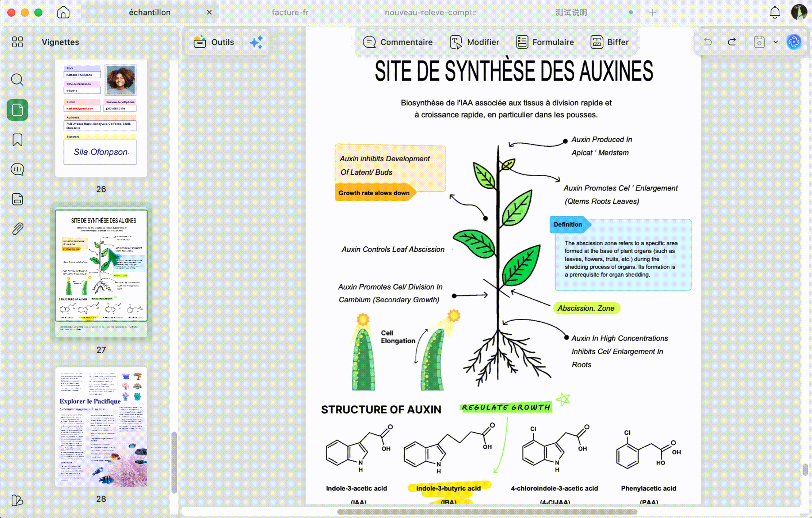Switch to the nouveau-releve-compte tab
812x518 pixels.
click(431, 12)
